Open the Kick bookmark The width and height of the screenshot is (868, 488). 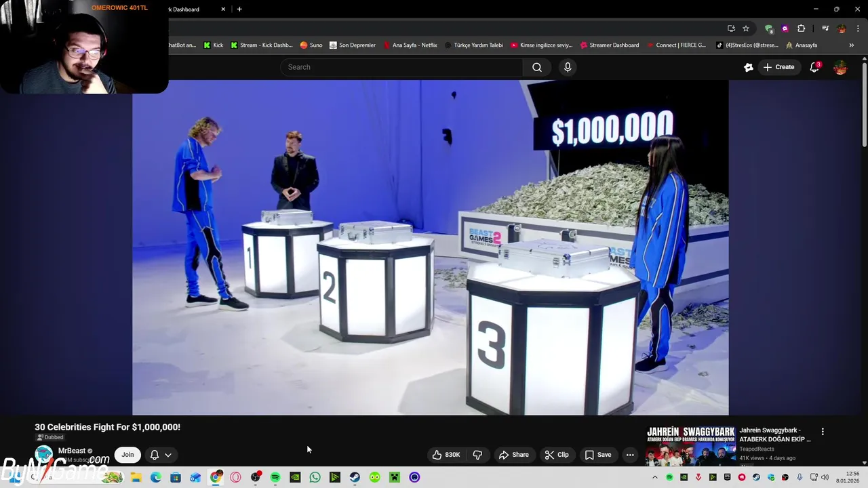click(x=214, y=45)
